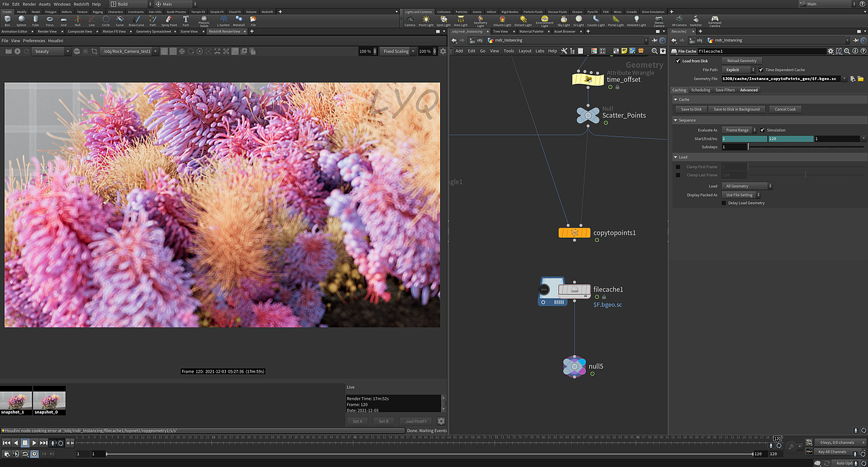Open the Build desktop dropdown
This screenshot has width=868, height=467.
[x=130, y=4]
